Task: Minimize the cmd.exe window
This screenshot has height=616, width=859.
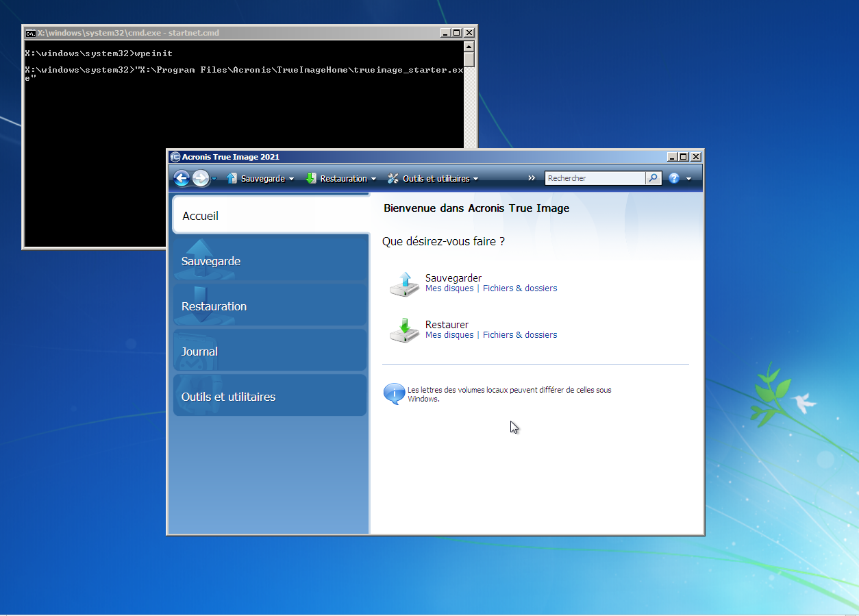Action: click(445, 33)
